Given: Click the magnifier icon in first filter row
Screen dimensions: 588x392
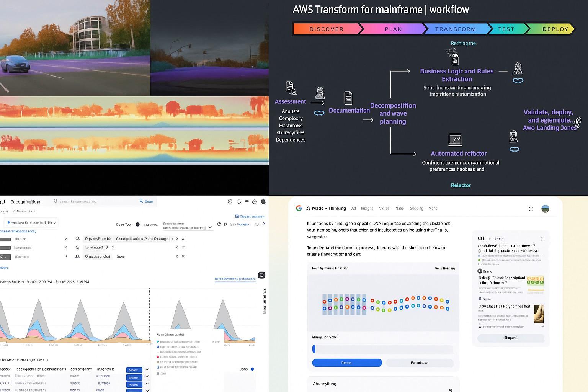Looking at the screenshot, I should tap(77, 239).
